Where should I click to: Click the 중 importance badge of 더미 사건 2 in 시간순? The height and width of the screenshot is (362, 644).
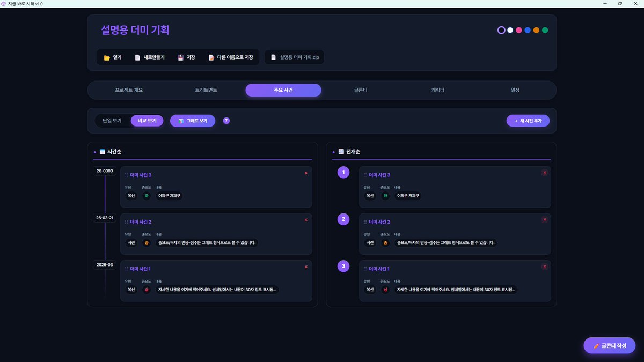[146, 242]
